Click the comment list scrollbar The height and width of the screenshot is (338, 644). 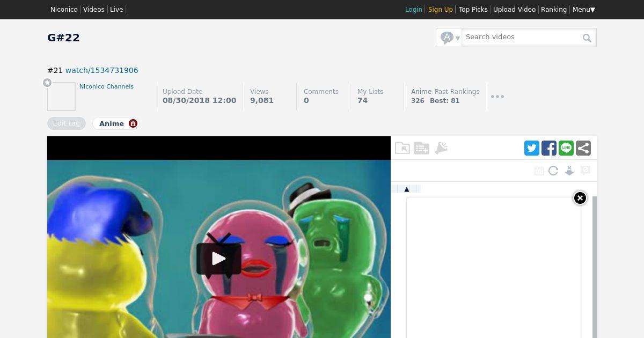595,267
